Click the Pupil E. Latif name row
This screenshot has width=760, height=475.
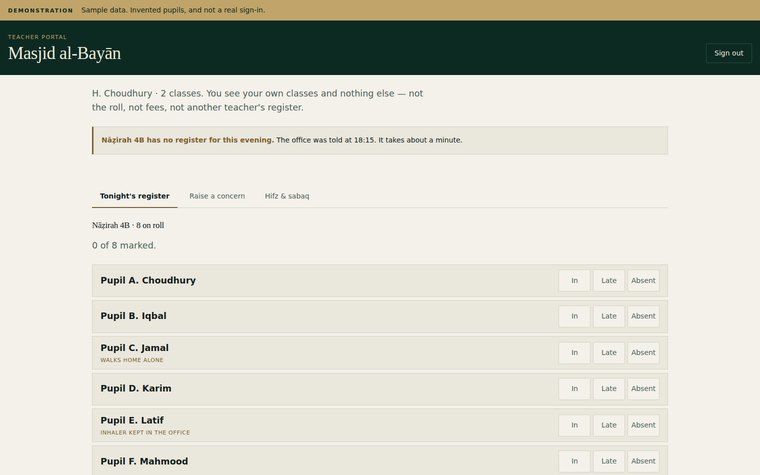click(x=380, y=425)
